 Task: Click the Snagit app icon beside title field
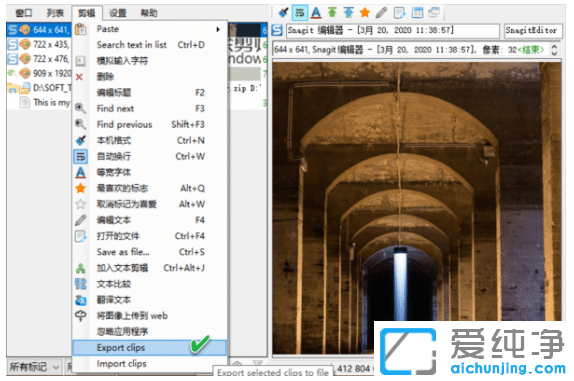(277, 30)
